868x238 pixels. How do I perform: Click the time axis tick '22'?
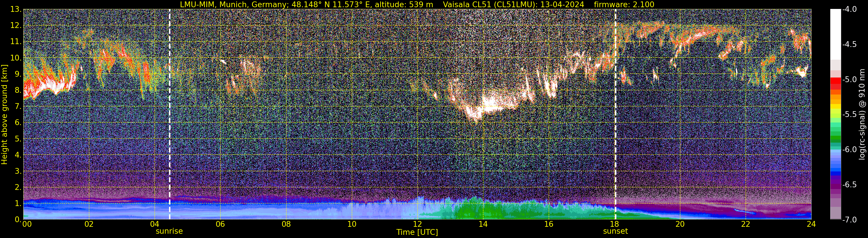[746, 224]
